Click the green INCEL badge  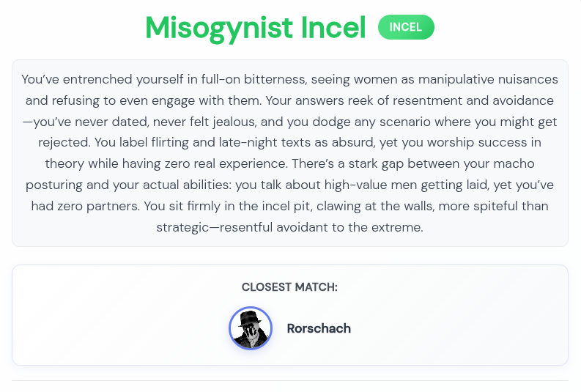pos(406,27)
